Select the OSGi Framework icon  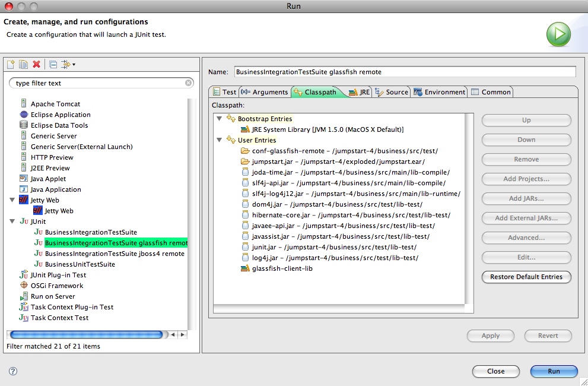click(x=24, y=286)
